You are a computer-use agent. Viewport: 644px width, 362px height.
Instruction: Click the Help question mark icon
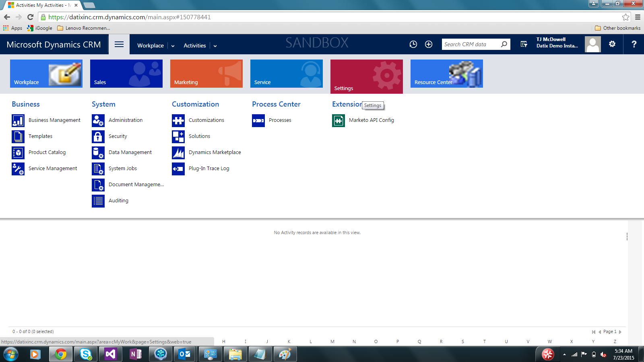tap(634, 44)
